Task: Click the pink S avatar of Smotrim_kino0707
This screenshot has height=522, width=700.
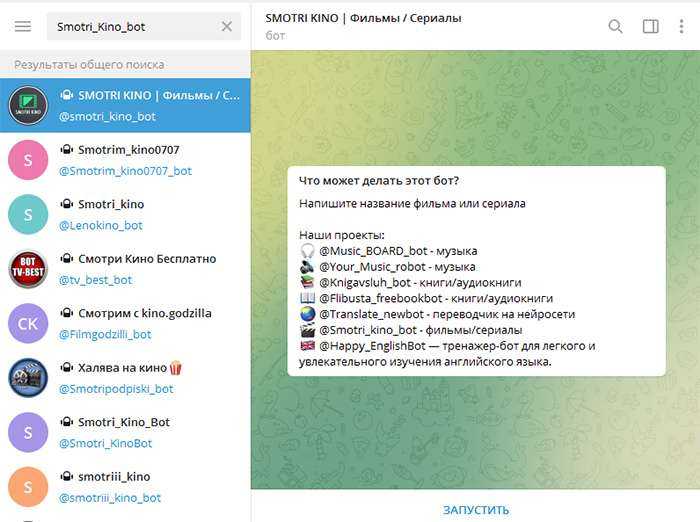Action: pos(28,160)
